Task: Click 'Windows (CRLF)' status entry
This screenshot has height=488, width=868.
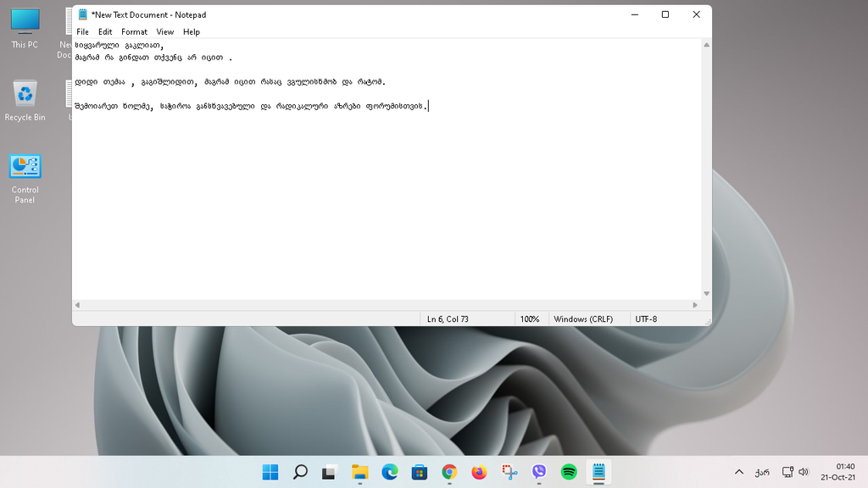Action: point(583,319)
